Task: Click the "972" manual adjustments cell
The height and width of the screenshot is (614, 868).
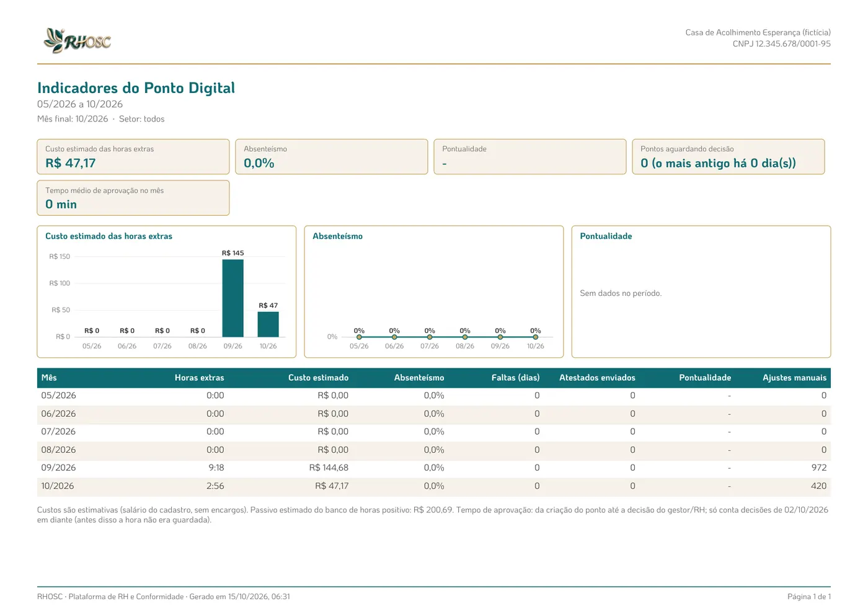Action: point(819,468)
